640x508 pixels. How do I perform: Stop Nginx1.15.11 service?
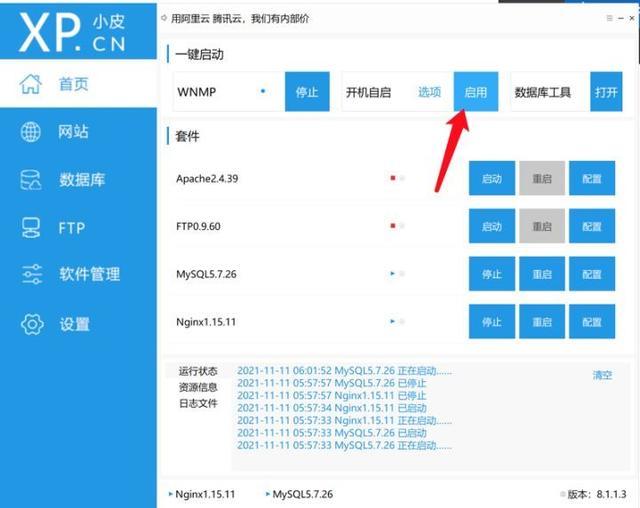pyautogui.click(x=492, y=322)
